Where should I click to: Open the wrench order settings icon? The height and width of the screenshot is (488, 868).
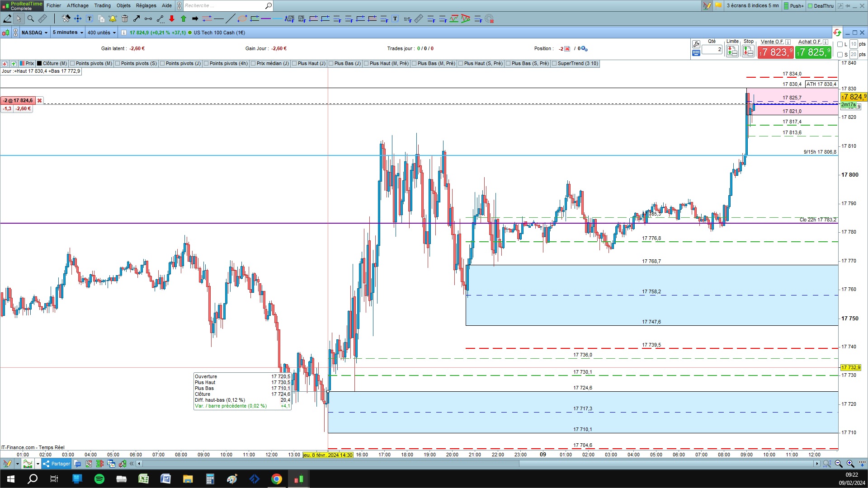click(x=696, y=44)
